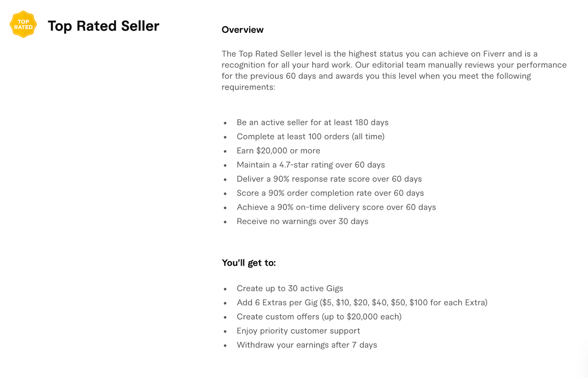588x378 pixels.
Task: Click "Achieve a 90% on-time delivery" bullet
Action: click(x=336, y=207)
